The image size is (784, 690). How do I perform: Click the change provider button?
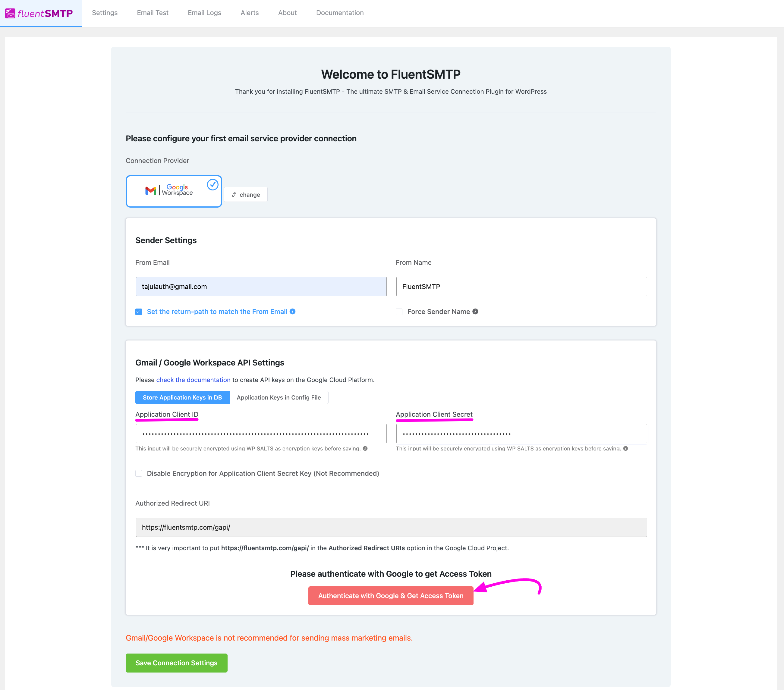(246, 194)
